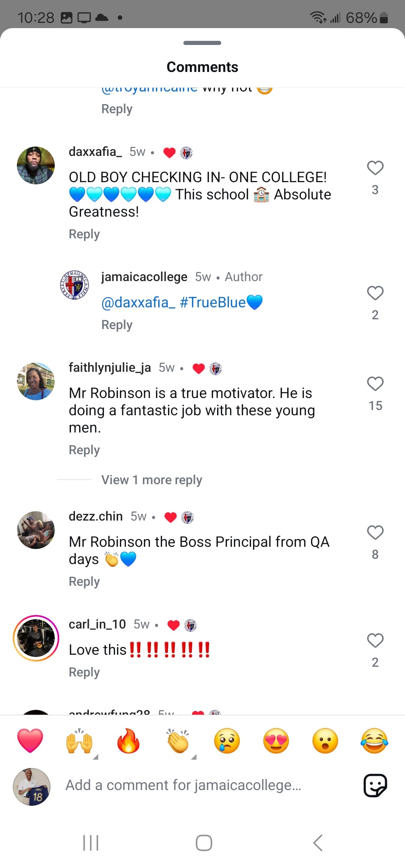Insert the clapping hands emoji
Screen dimensions: 405x868
[178, 741]
